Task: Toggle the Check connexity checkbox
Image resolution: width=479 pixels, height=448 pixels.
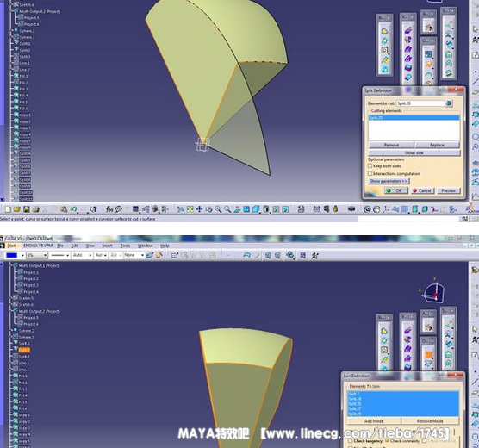Action: point(387,440)
